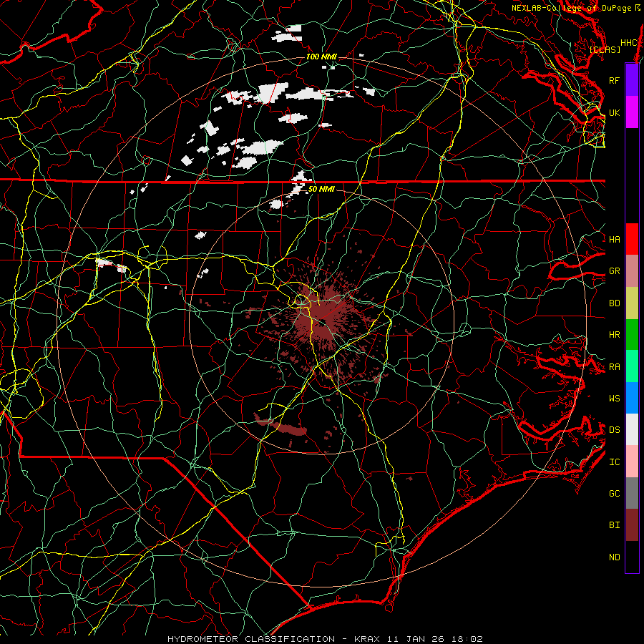
Task: Click the DS white legend swatch
Action: pyautogui.click(x=632, y=429)
